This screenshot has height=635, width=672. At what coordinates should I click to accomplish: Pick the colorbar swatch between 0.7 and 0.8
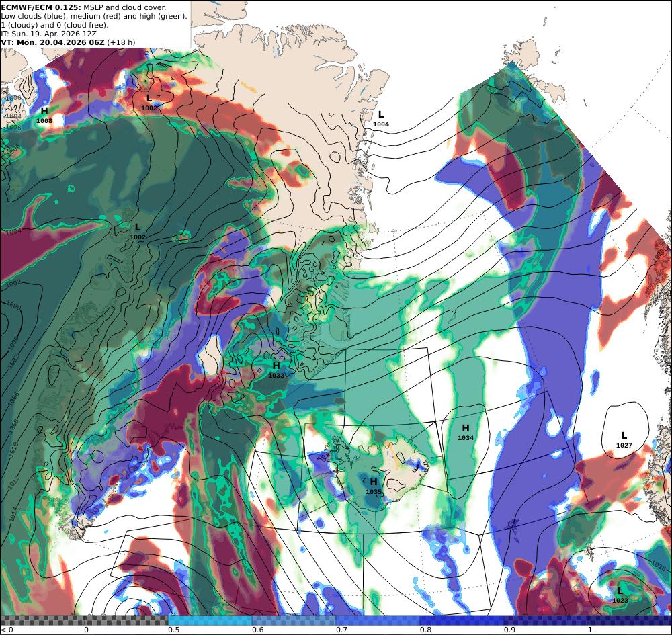point(378,620)
